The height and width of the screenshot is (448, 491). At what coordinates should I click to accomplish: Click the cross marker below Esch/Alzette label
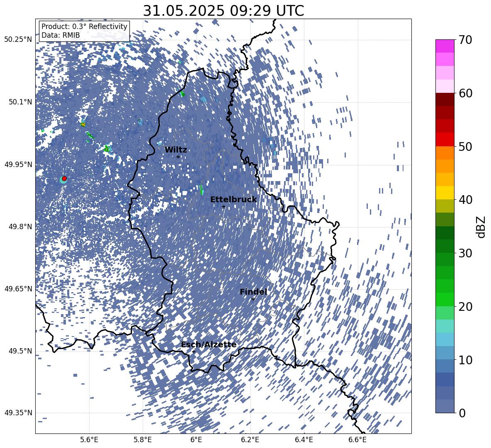[194, 351]
